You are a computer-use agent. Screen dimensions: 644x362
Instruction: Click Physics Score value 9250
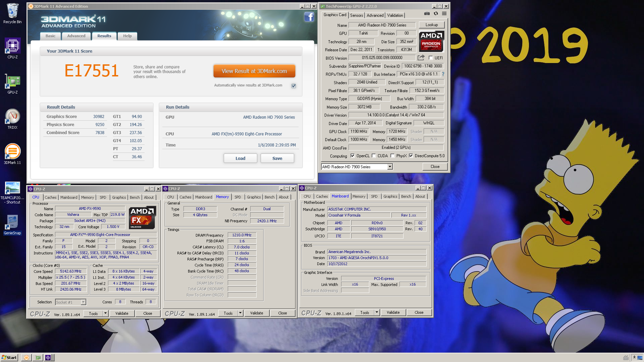pos(100,125)
